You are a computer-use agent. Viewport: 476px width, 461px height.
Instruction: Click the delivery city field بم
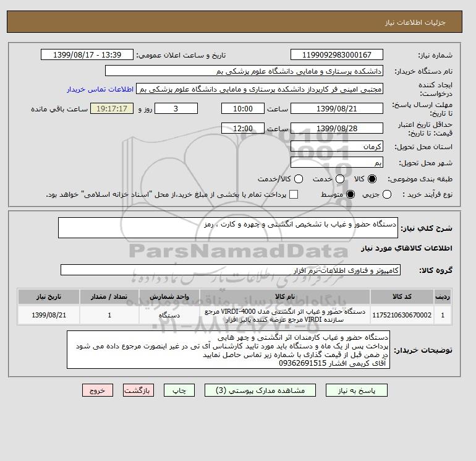point(337,162)
